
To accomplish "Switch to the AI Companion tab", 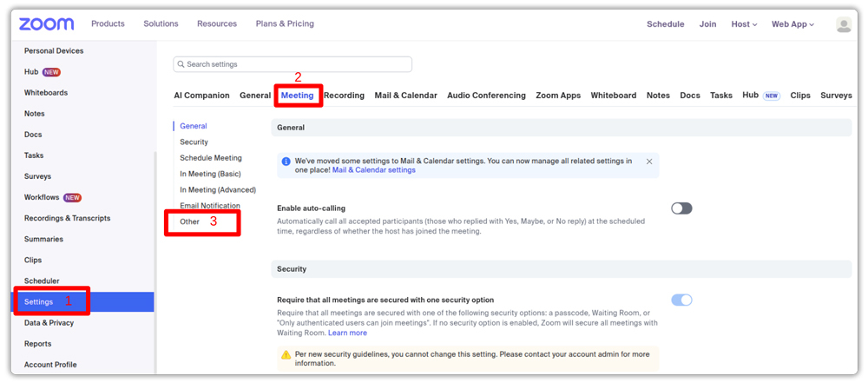I will pyautogui.click(x=201, y=96).
